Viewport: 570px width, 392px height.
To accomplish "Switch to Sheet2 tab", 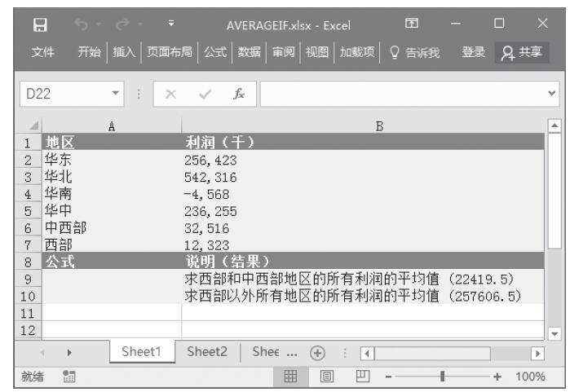I will (x=208, y=352).
